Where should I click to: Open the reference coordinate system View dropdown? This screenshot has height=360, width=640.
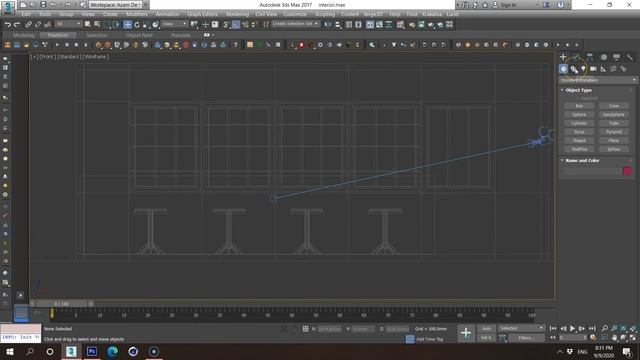click(x=174, y=24)
